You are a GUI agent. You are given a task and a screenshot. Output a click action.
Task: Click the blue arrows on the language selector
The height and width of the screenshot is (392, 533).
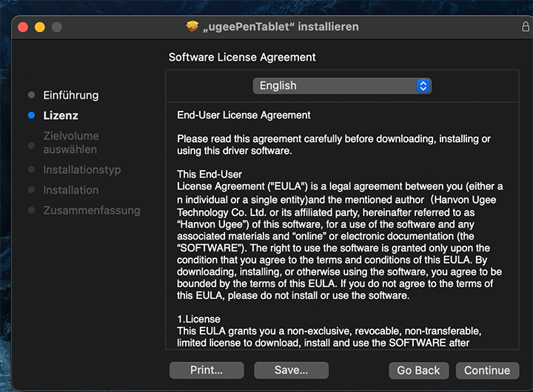tap(423, 86)
